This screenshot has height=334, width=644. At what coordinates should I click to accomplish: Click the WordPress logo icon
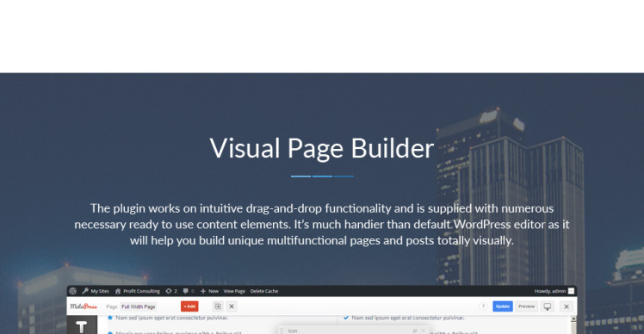73,291
